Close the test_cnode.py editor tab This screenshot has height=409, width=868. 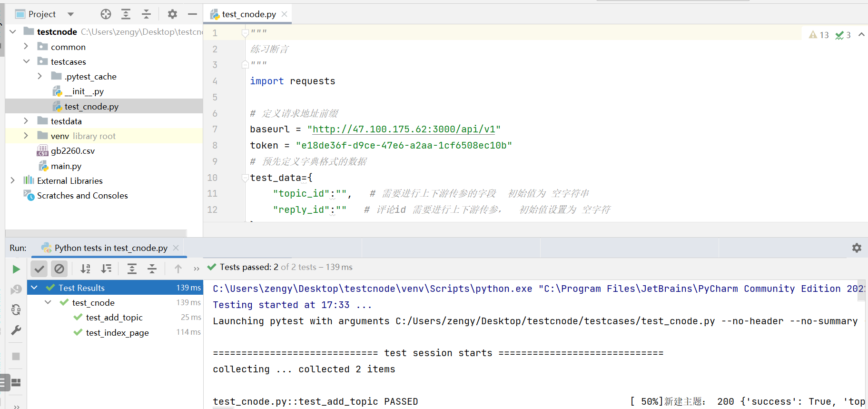(285, 14)
